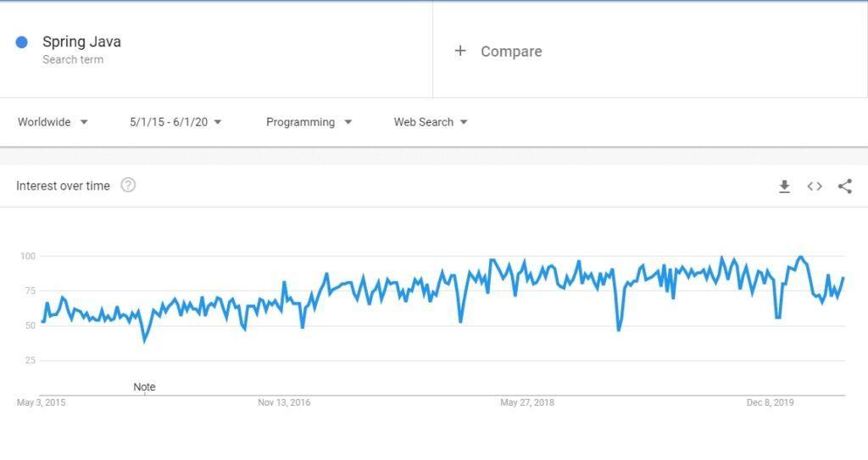Open the 5/1/15 - 6/1/20 date range dropdown
This screenshot has height=460, width=868.
175,122
